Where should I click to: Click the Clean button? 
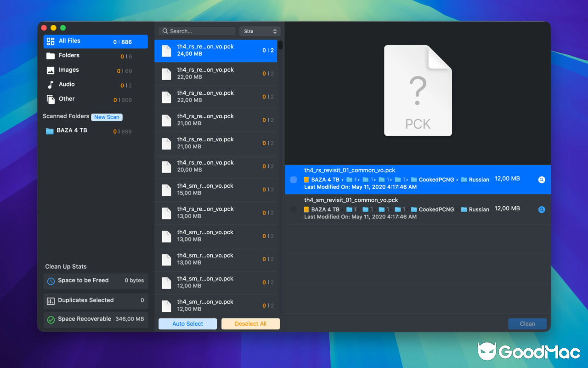tap(527, 323)
